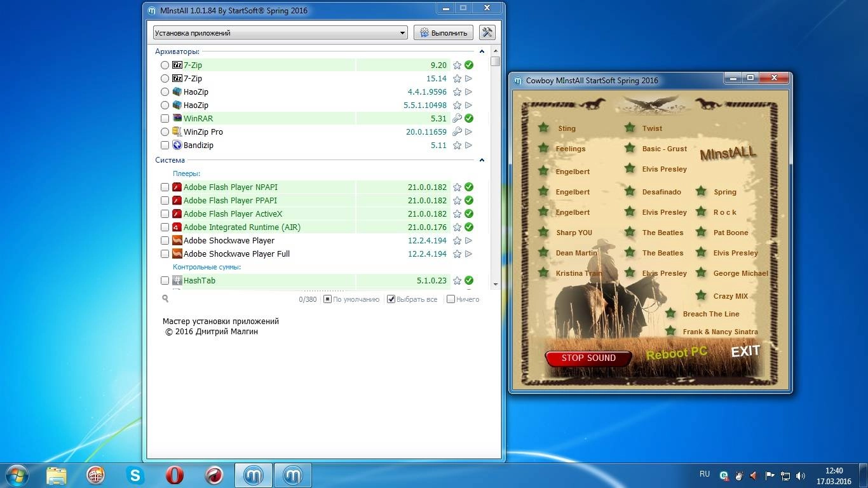Play the Feelings track
868x488 pixels.
(571, 148)
